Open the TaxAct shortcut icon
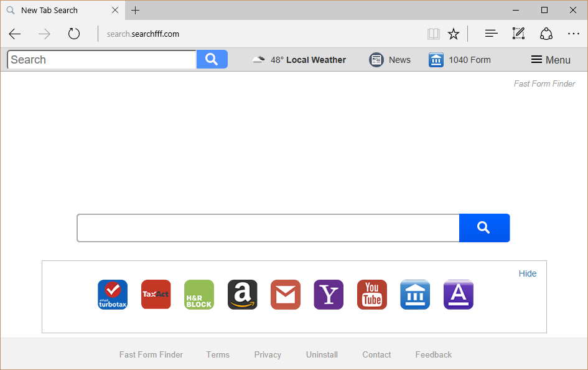The height and width of the screenshot is (370, 588). (x=156, y=295)
